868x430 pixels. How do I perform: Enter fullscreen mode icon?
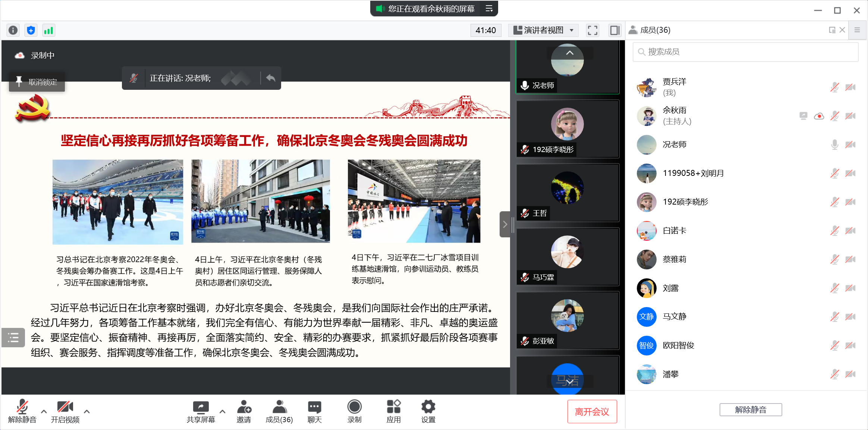tap(592, 30)
